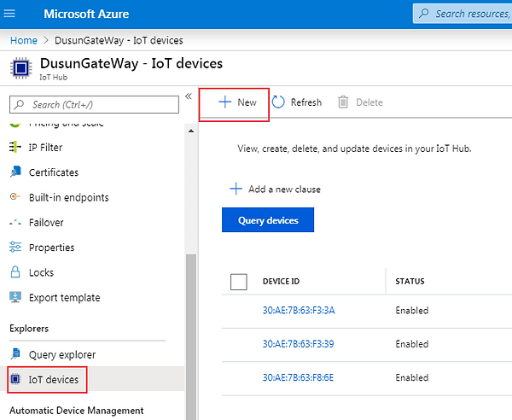Screen dimensions: 512x420
Task: Open IP Filter in sidebar
Action: tap(45, 148)
